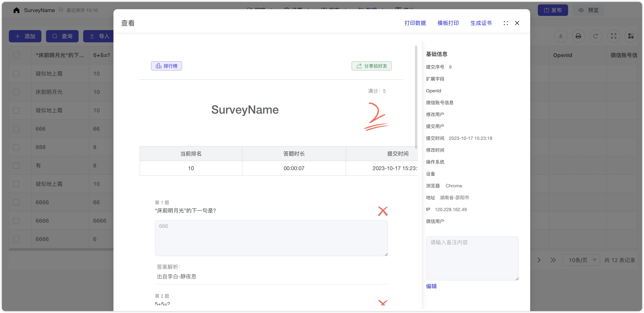Click the printer icon in top toolbar
This screenshot has width=644, height=313.
(578, 36)
